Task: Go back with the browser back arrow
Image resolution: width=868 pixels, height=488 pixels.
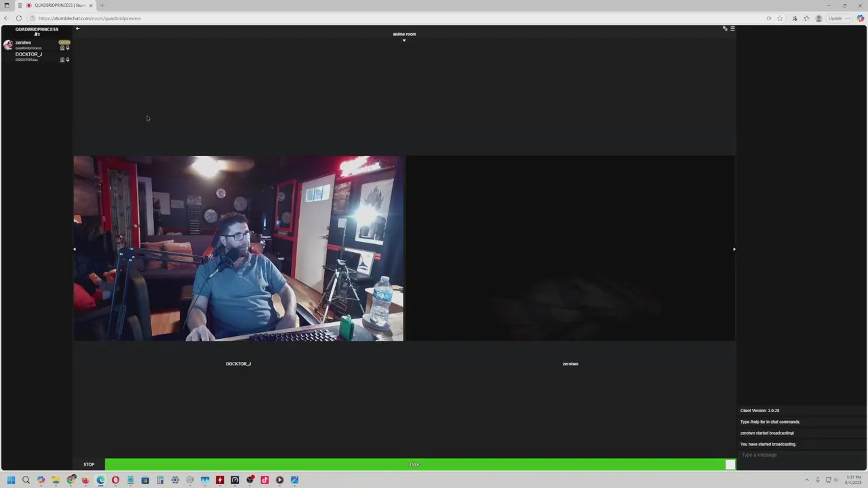Action: [x=7, y=18]
